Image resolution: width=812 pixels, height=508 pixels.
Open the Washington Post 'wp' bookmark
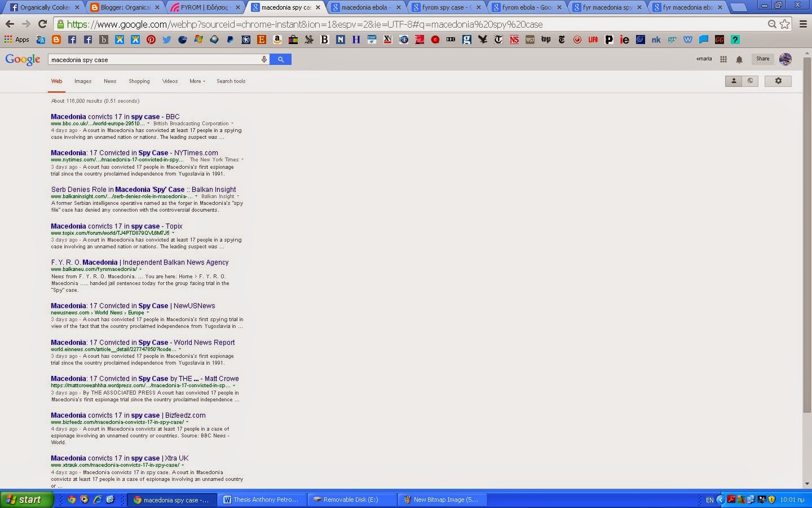tap(546, 40)
